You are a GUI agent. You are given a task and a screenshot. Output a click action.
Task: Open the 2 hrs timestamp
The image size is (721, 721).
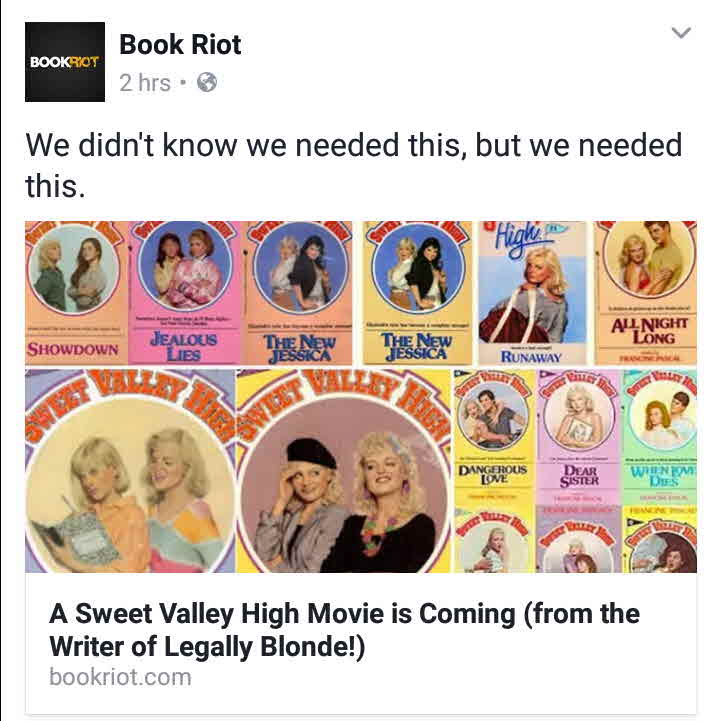[x=145, y=83]
